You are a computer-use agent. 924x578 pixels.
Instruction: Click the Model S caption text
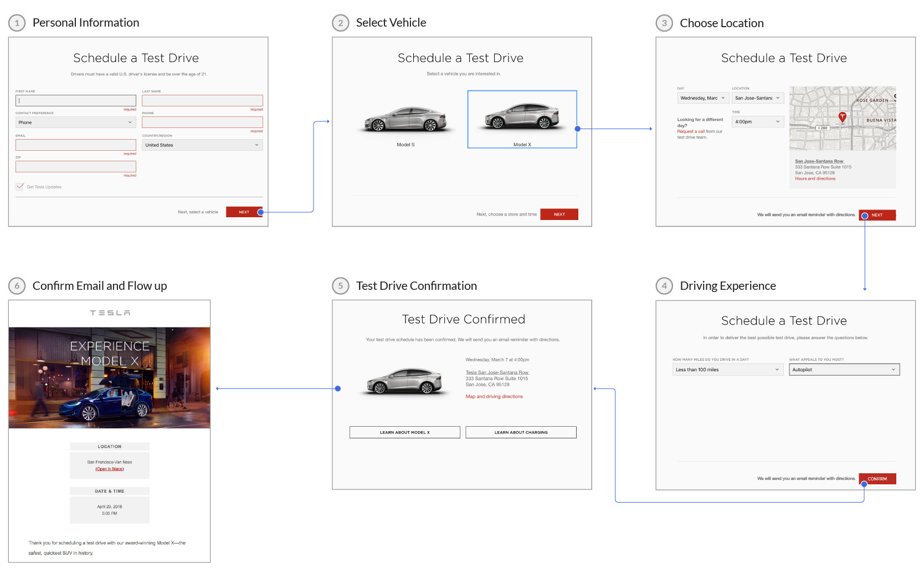(405, 145)
